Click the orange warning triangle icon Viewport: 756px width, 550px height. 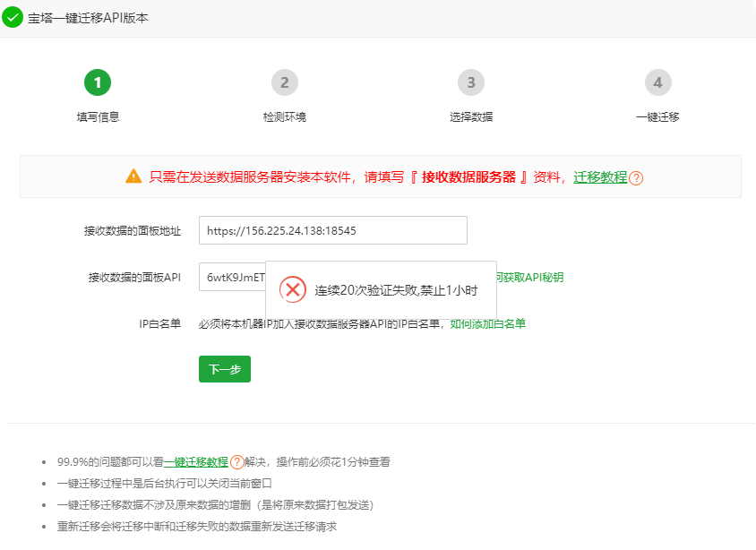coord(133,176)
